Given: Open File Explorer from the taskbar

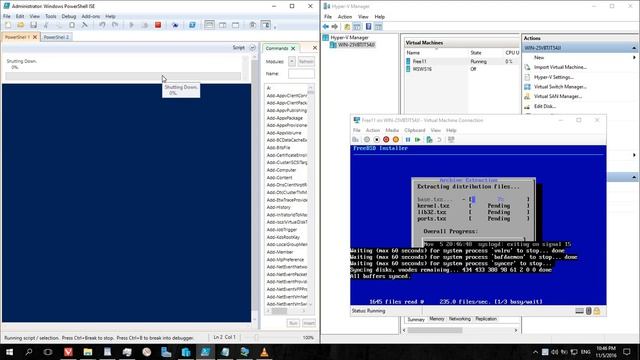Looking at the screenshot, I should (88, 352).
